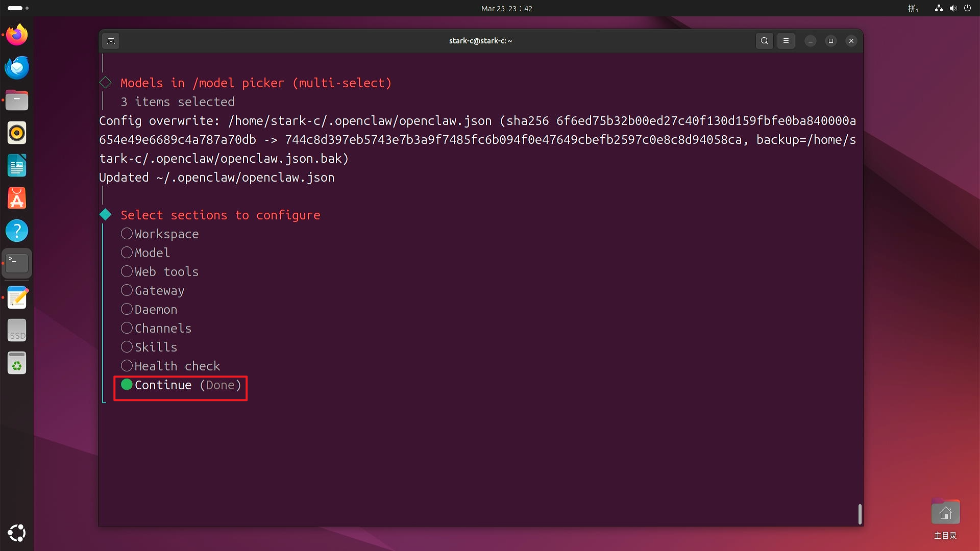Launch Thunderbird mail from the dock

[17, 68]
